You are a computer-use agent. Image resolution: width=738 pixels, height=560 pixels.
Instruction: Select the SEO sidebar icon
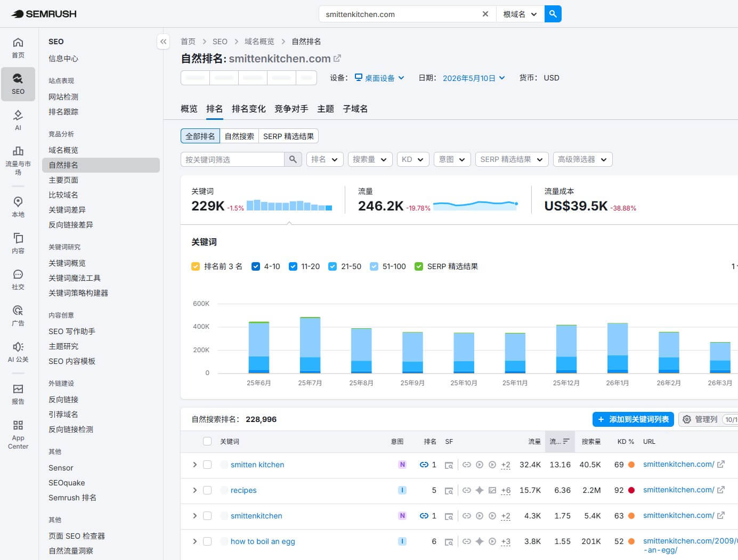pos(18,84)
